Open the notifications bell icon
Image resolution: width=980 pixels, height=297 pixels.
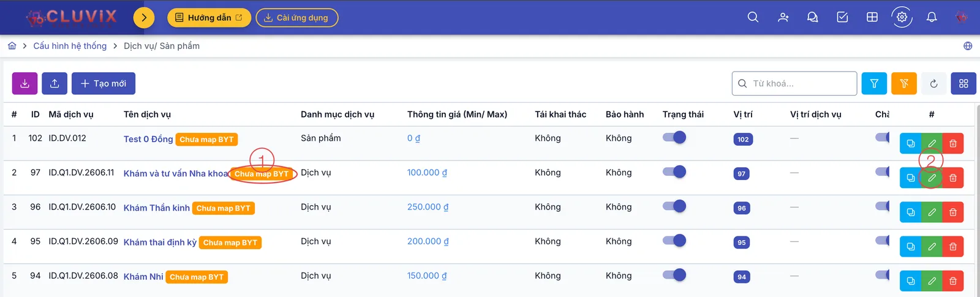(932, 17)
